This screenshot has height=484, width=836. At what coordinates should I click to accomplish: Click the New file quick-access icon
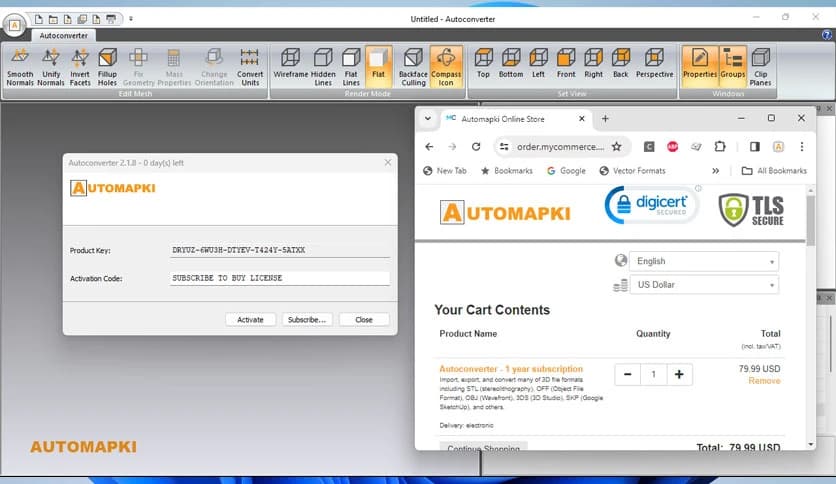[x=39, y=20]
